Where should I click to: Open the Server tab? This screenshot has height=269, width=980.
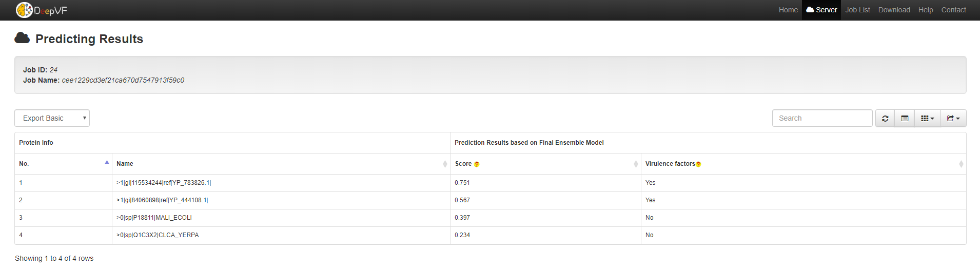pyautogui.click(x=821, y=10)
